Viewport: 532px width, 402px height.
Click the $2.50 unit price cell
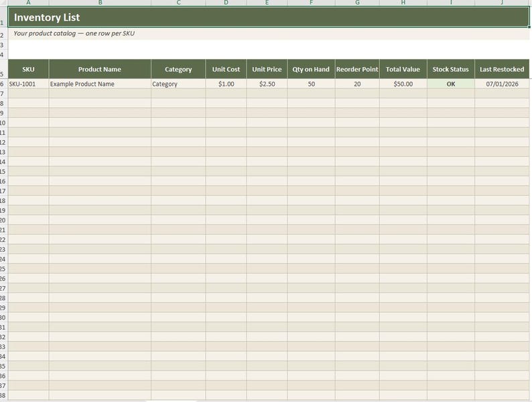point(267,84)
